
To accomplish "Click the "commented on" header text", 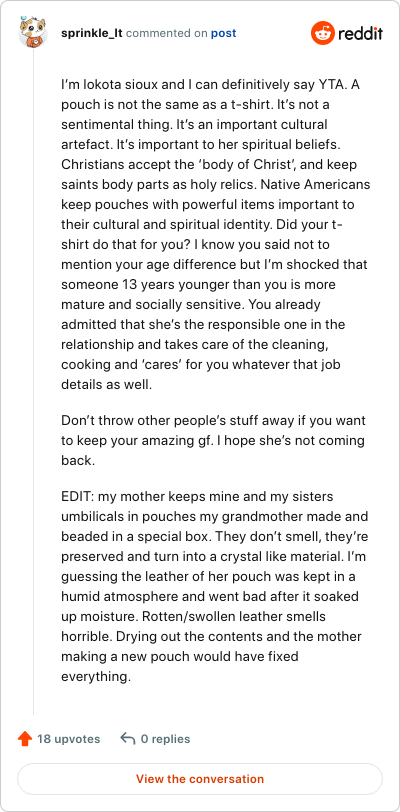I will pyautogui.click(x=167, y=34).
